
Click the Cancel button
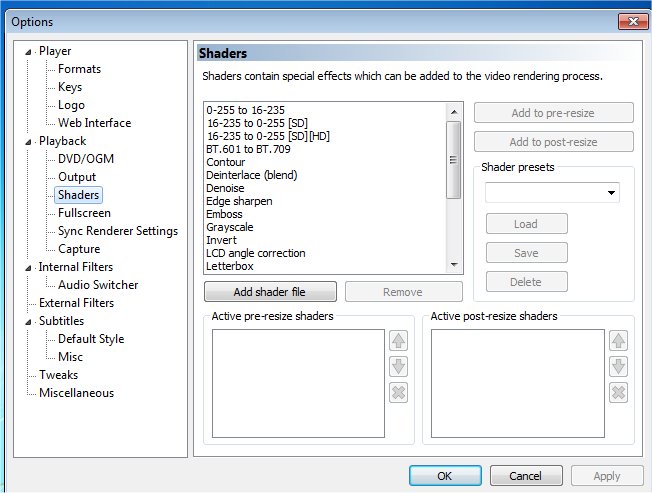(x=526, y=476)
